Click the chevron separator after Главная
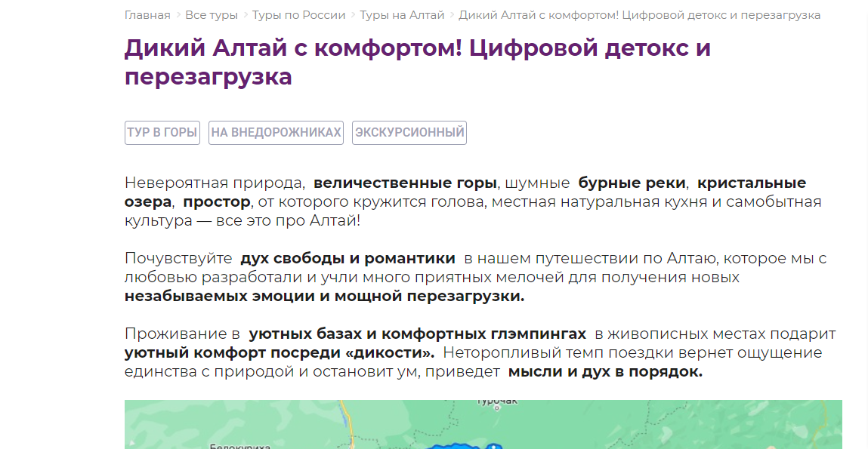The image size is (868, 449). coord(178,15)
